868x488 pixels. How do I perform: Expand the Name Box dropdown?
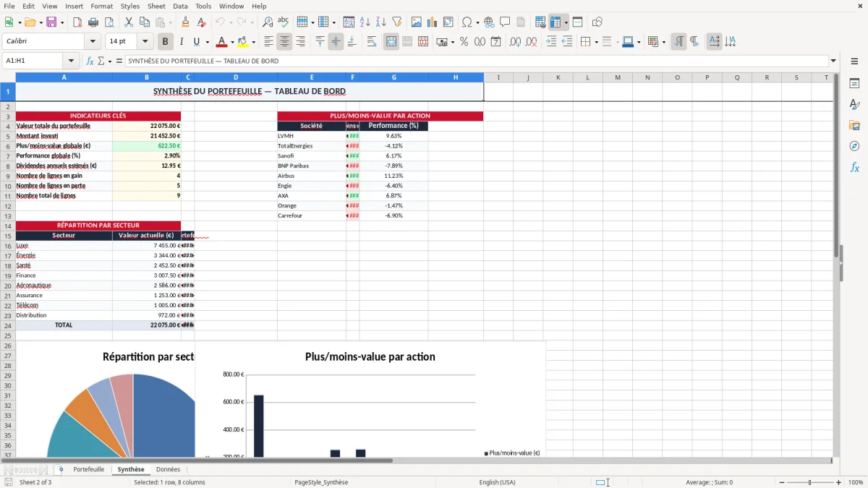click(71, 61)
